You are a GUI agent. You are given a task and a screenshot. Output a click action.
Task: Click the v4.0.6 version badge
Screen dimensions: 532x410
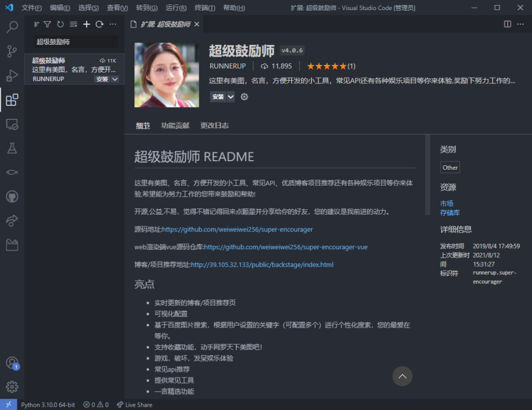click(x=292, y=50)
